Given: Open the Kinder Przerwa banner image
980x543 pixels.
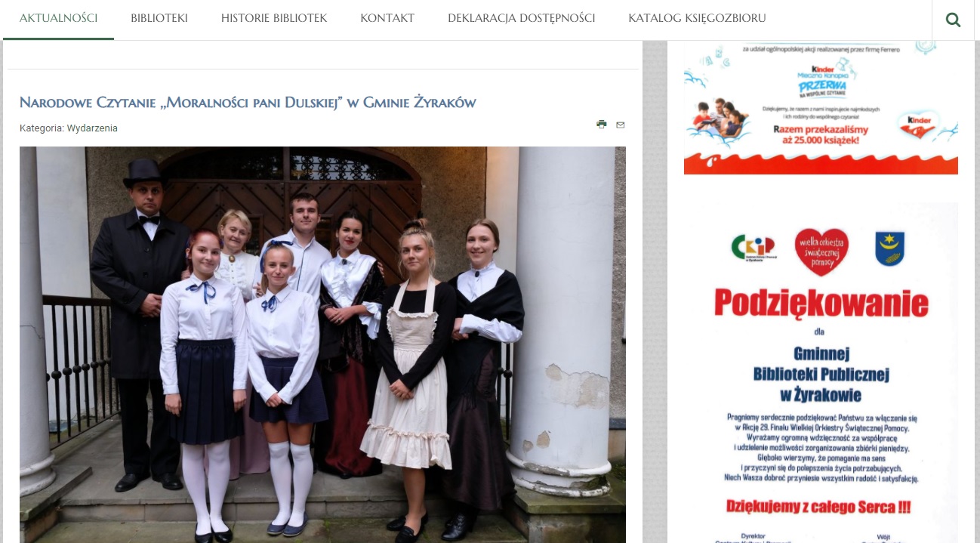Looking at the screenshot, I should tap(821, 107).
